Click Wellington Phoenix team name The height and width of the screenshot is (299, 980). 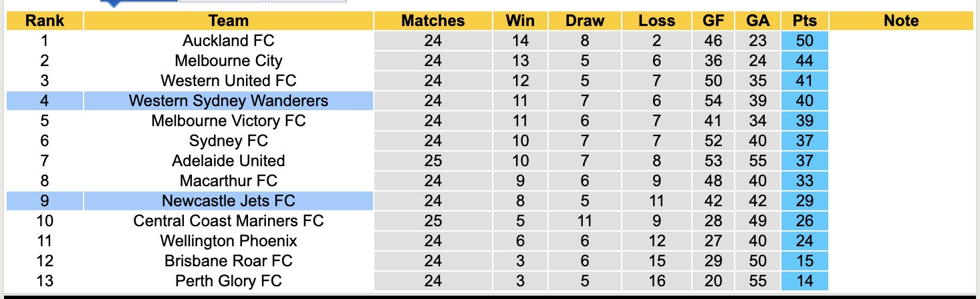click(x=228, y=241)
